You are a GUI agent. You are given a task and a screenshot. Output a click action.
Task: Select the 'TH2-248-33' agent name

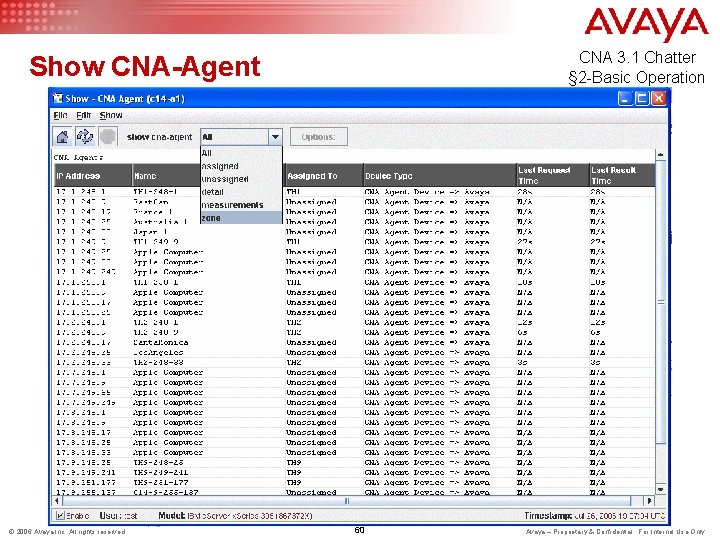tap(158, 362)
